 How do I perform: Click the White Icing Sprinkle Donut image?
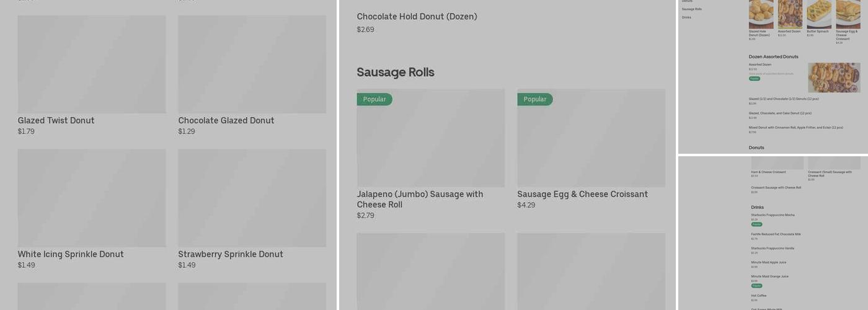coord(91,198)
